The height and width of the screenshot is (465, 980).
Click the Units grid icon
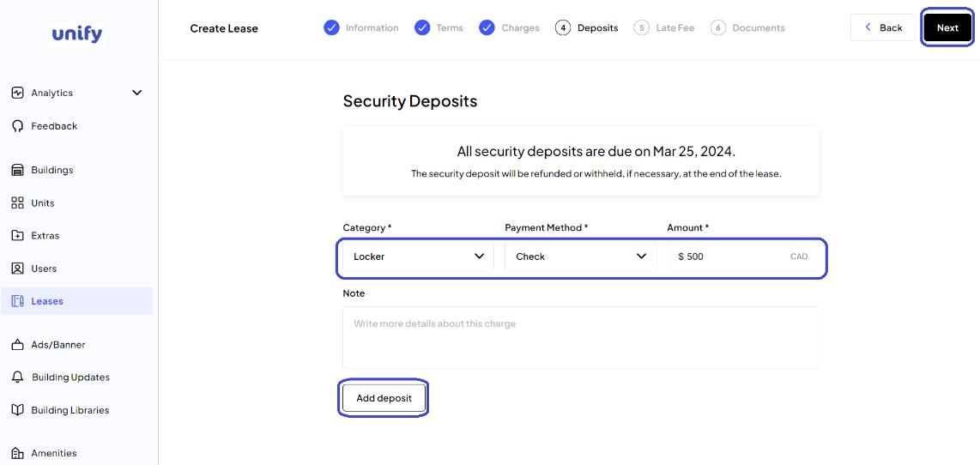pos(17,203)
